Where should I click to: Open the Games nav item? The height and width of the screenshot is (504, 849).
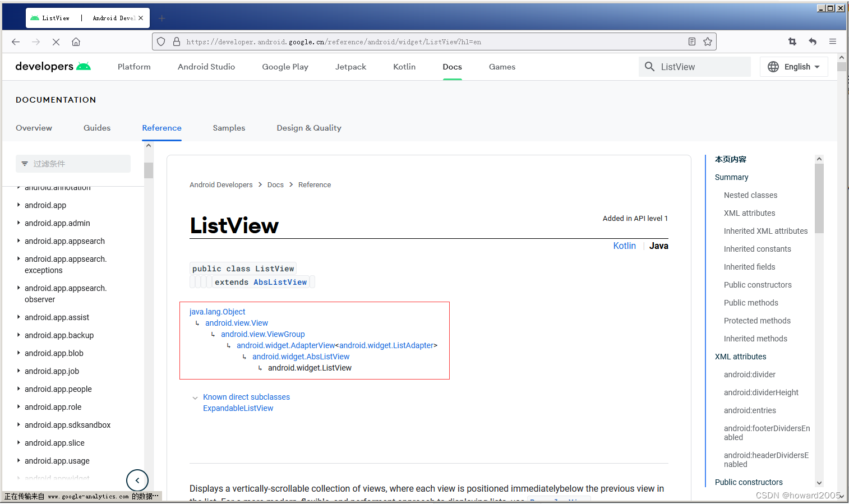502,67
